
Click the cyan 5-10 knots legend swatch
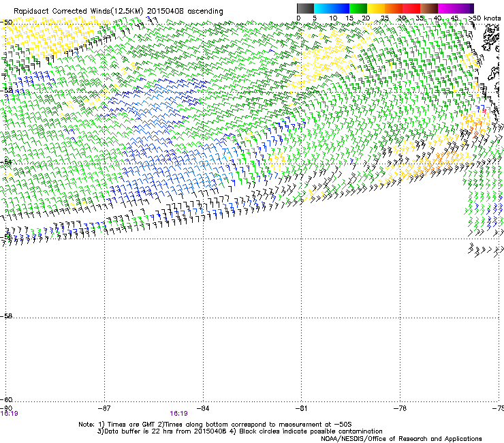323,8
